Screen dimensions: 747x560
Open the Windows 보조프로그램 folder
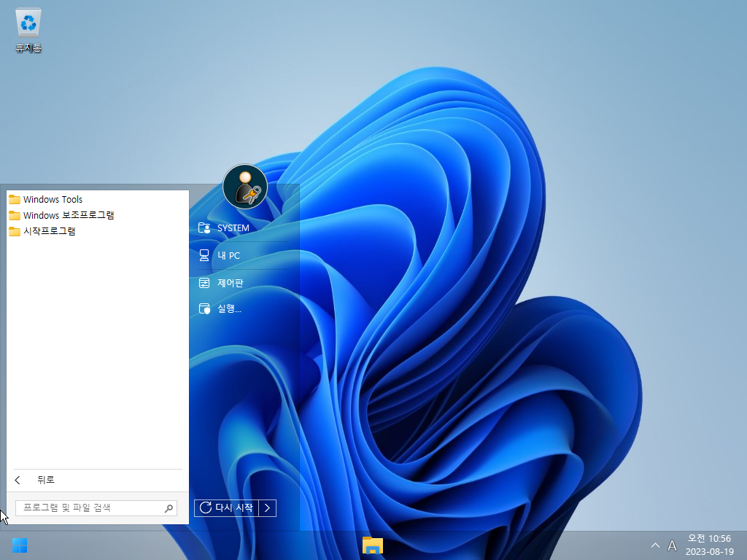[x=98, y=215]
